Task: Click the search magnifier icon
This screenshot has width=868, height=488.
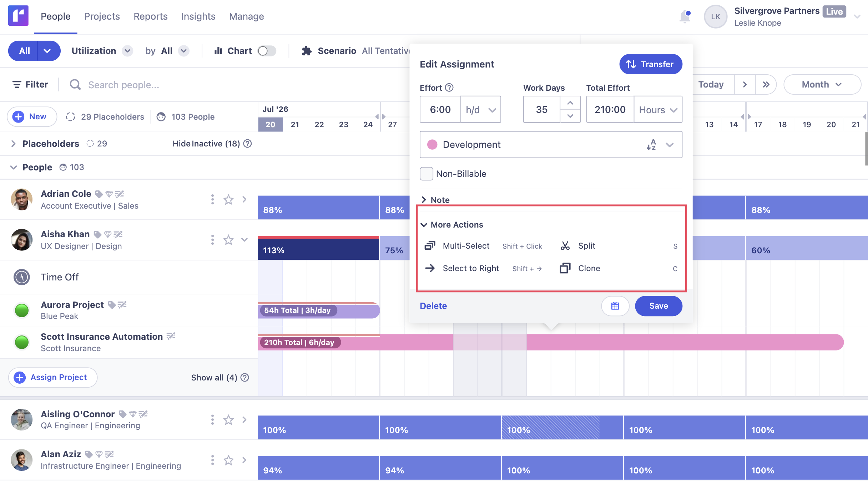Action: tap(75, 85)
